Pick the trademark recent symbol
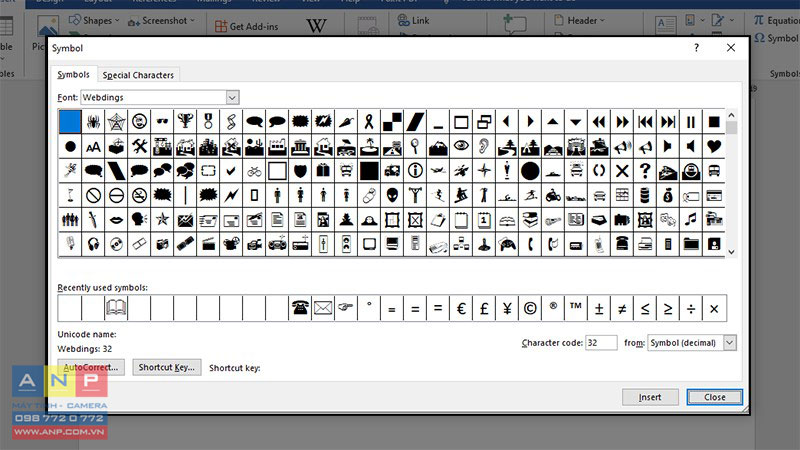The width and height of the screenshot is (800, 450). pyautogui.click(x=576, y=308)
